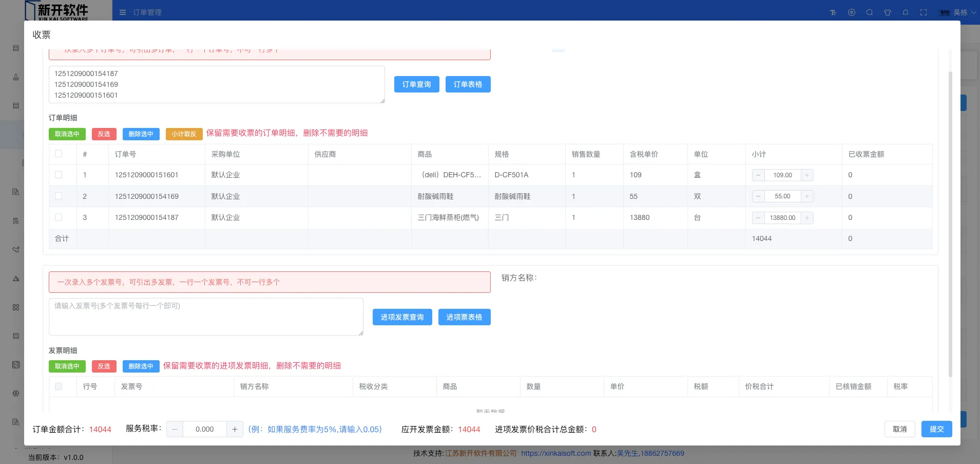Check the box for order row 1
Viewport: 980px width, 464px height.
[59, 175]
